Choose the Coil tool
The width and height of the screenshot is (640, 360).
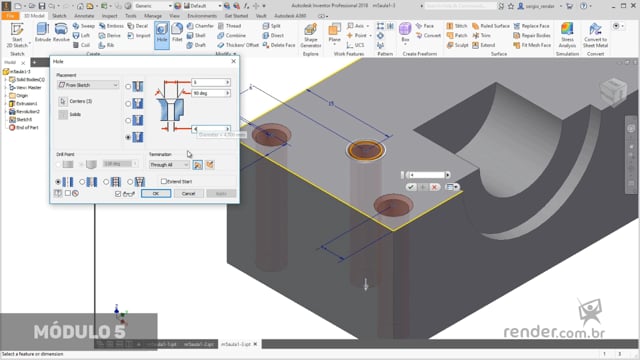(81, 45)
